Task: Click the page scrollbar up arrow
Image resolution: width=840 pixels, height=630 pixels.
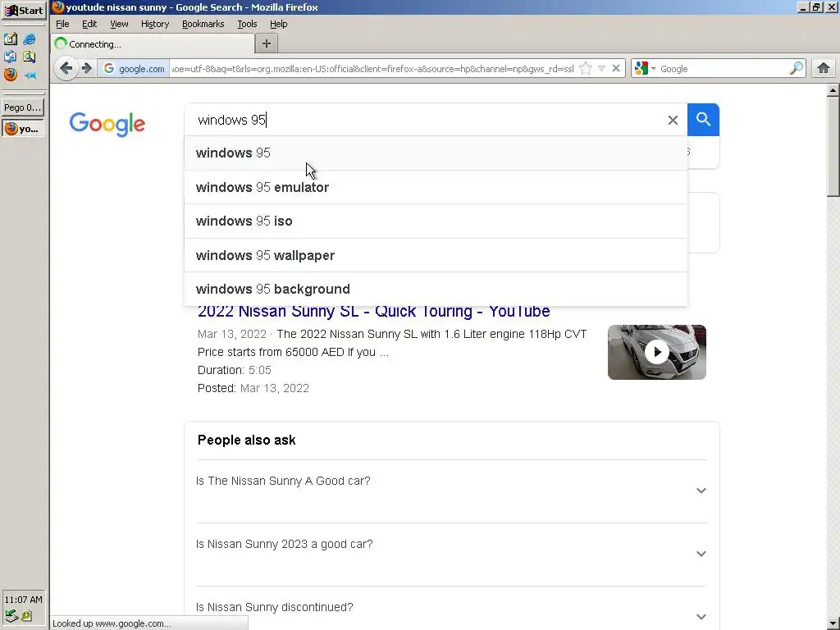Action: 833,90
